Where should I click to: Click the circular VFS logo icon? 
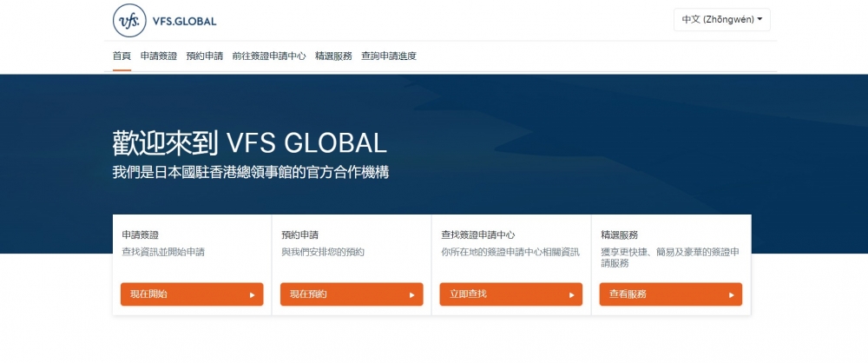coord(129,20)
